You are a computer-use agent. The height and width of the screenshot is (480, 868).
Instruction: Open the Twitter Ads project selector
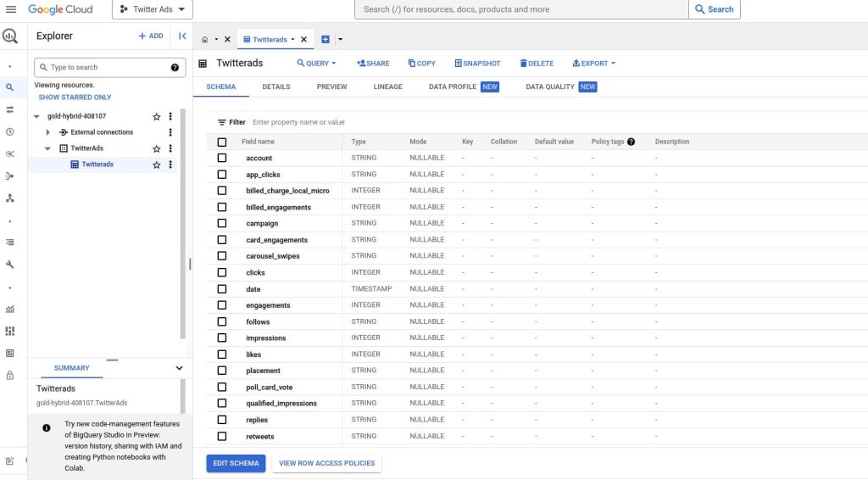153,9
